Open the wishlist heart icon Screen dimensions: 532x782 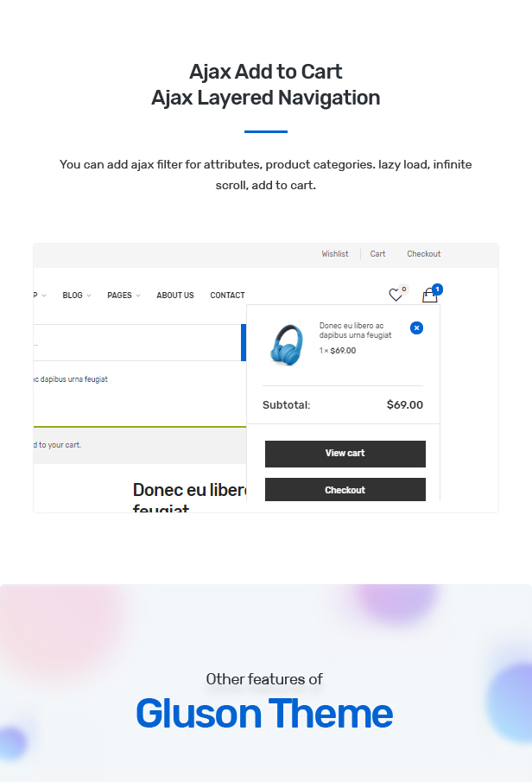pyautogui.click(x=395, y=296)
